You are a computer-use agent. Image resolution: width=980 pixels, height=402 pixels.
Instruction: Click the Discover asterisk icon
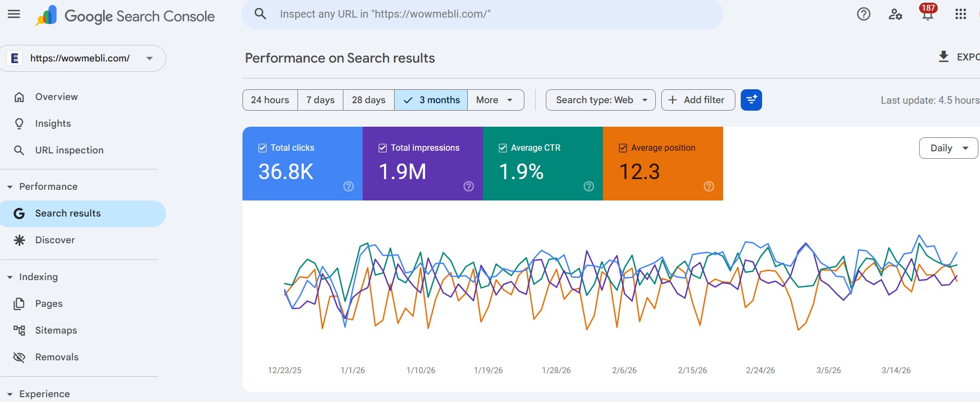click(19, 240)
